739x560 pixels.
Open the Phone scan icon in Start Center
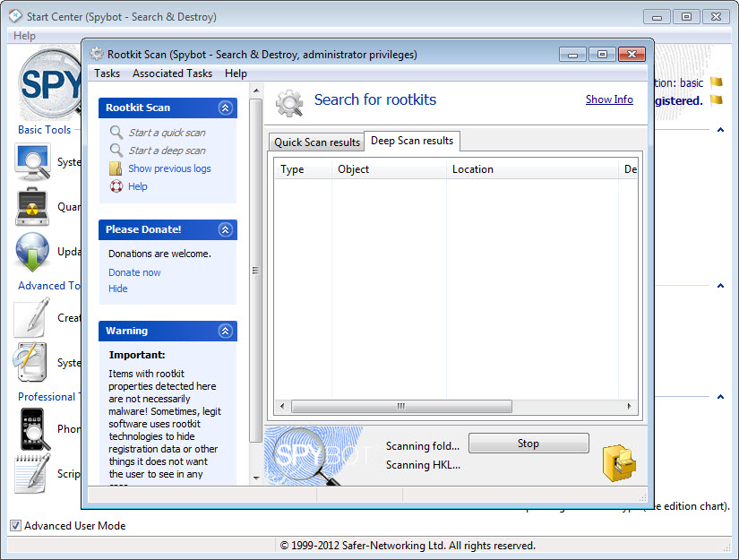pos(34,429)
